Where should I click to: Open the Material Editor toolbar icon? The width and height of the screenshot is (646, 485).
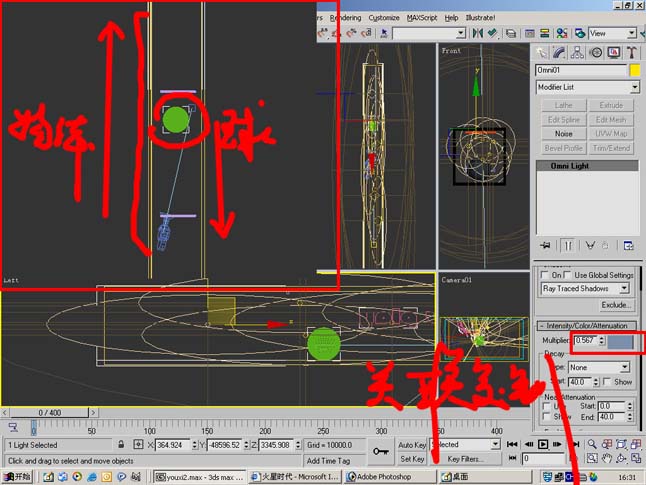[x=562, y=33]
